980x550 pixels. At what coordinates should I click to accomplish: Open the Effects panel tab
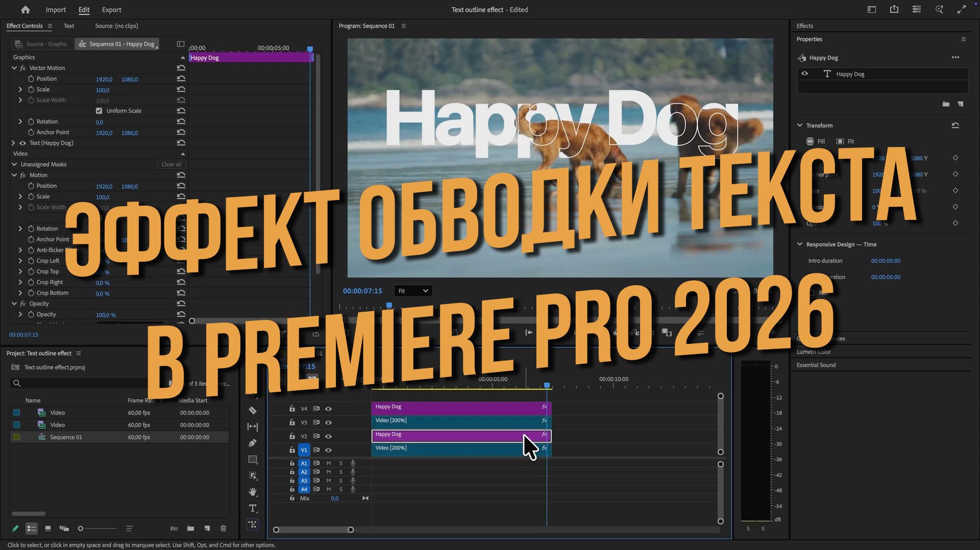pos(805,26)
